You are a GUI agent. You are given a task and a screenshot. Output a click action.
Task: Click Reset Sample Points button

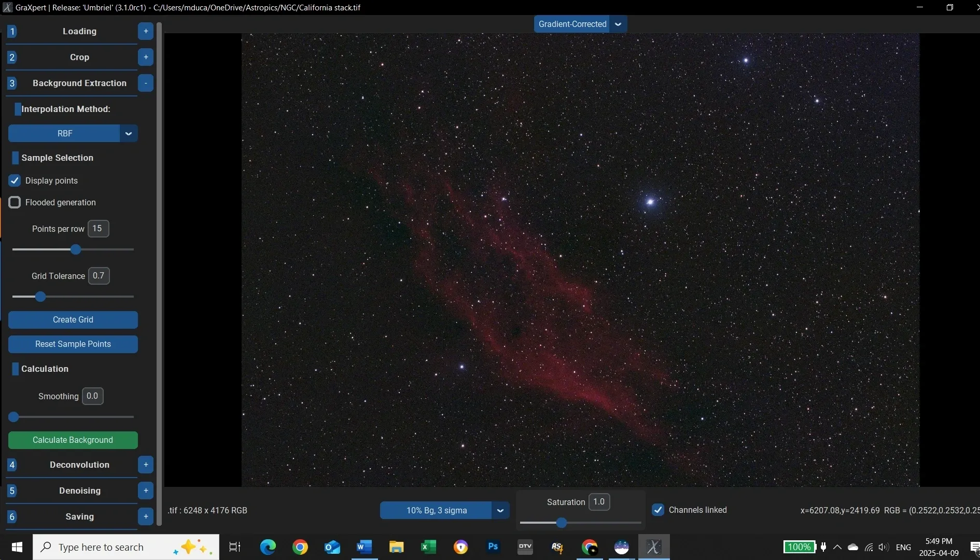coord(73,344)
